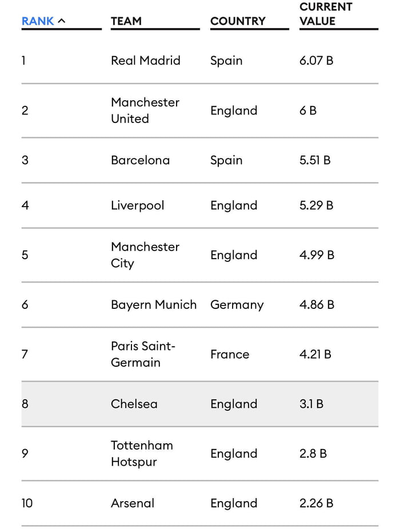Open the Manchester United entry

pyautogui.click(x=145, y=110)
